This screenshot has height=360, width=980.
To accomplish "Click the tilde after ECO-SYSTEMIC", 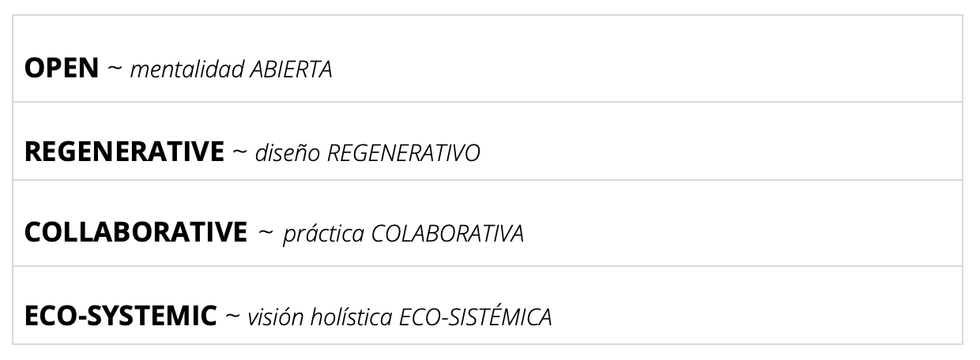I will point(232,317).
